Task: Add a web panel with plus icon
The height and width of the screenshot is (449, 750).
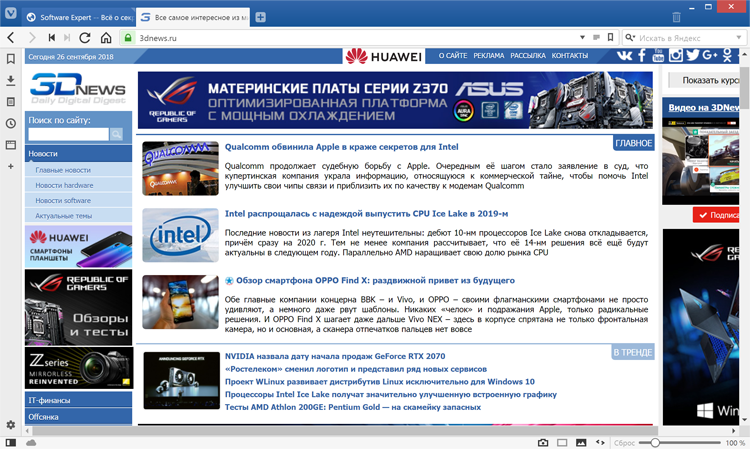Action: (11, 166)
